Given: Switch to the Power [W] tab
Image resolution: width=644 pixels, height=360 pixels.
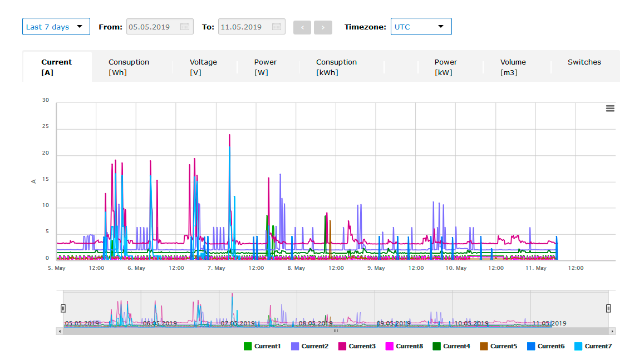Looking at the screenshot, I should pyautogui.click(x=266, y=67).
